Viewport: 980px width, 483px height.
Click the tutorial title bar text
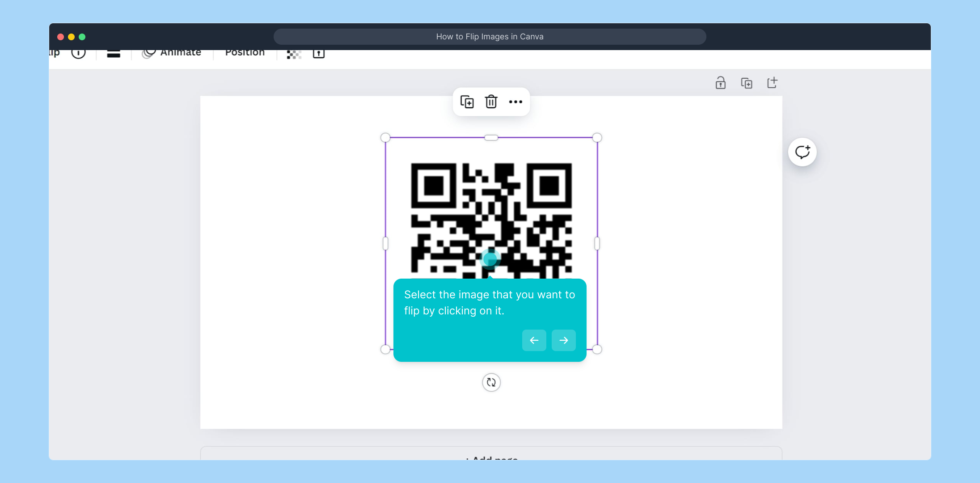click(490, 37)
